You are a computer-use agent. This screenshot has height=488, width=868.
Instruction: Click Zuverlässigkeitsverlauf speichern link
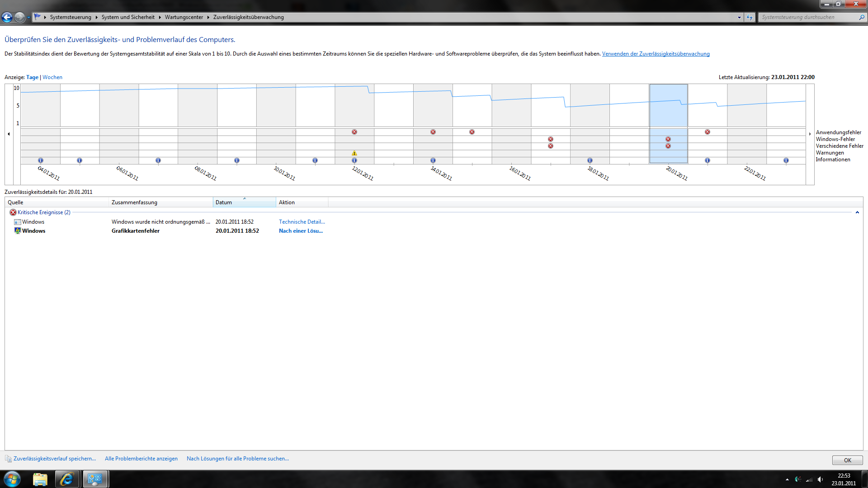coord(55,459)
